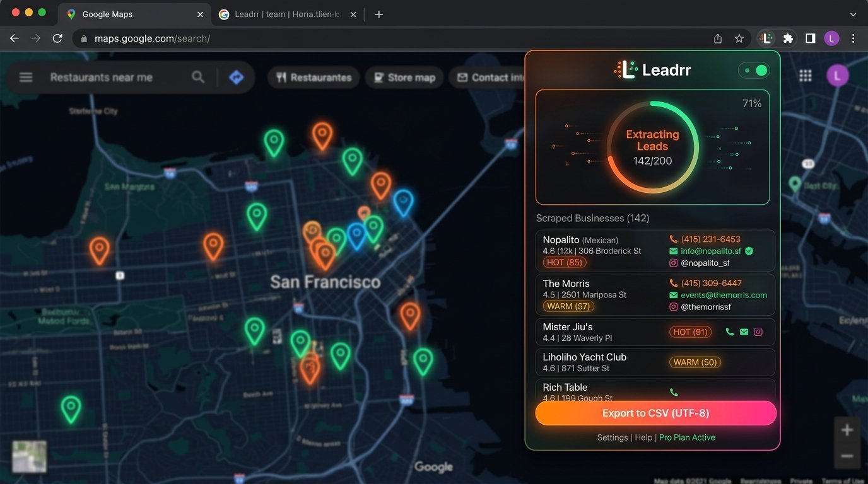The image size is (868, 484).
Task: Zoom out the map with minus button
Action: coord(847,456)
